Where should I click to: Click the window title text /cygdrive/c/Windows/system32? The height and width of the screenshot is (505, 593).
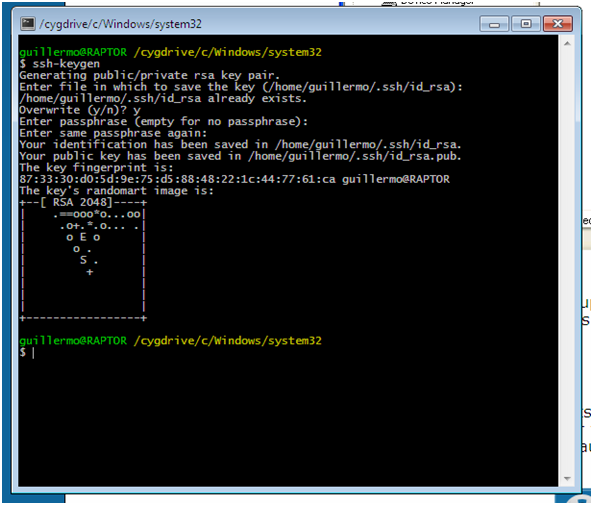tap(121, 24)
